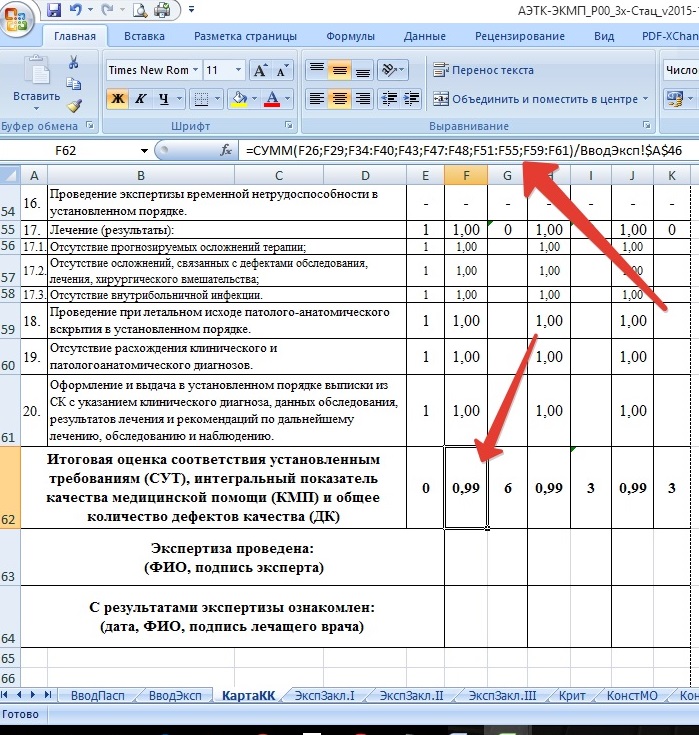Align cell text to the right
699x735 pixels.
[x=362, y=99]
